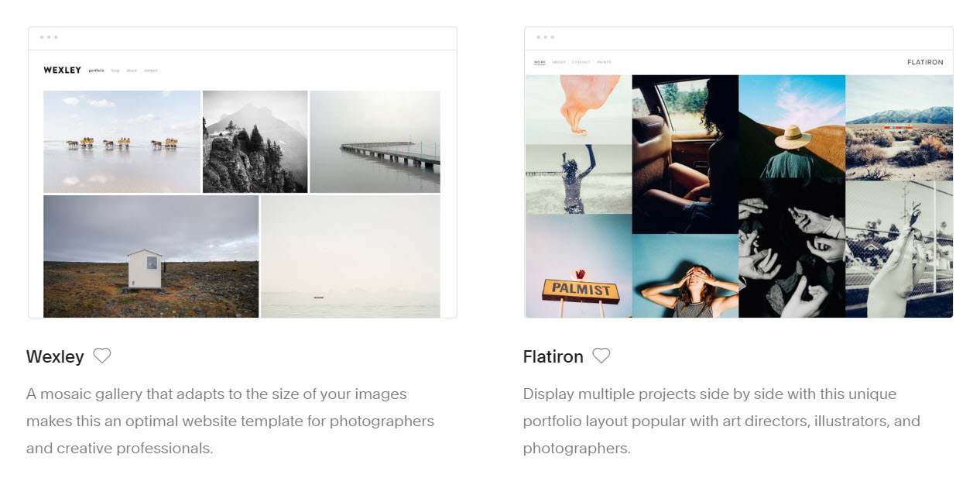
Task: Select 'about' in Wexley preview navigation
Action: coord(132,71)
